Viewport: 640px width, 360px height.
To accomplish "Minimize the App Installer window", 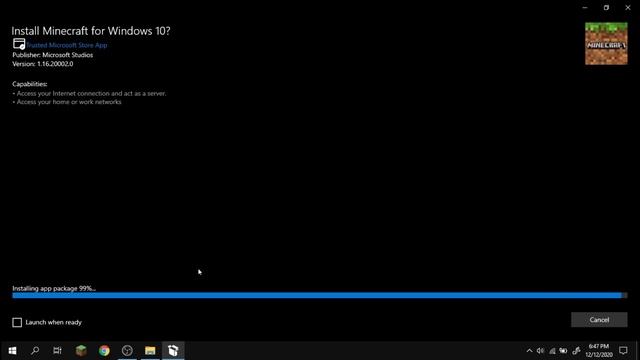I will 585,8.
